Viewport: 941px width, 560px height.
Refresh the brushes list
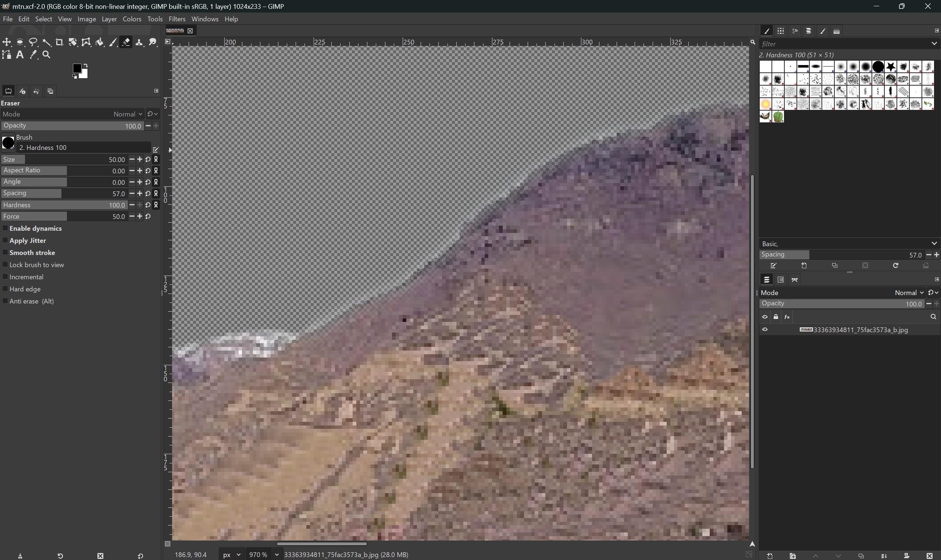[896, 266]
